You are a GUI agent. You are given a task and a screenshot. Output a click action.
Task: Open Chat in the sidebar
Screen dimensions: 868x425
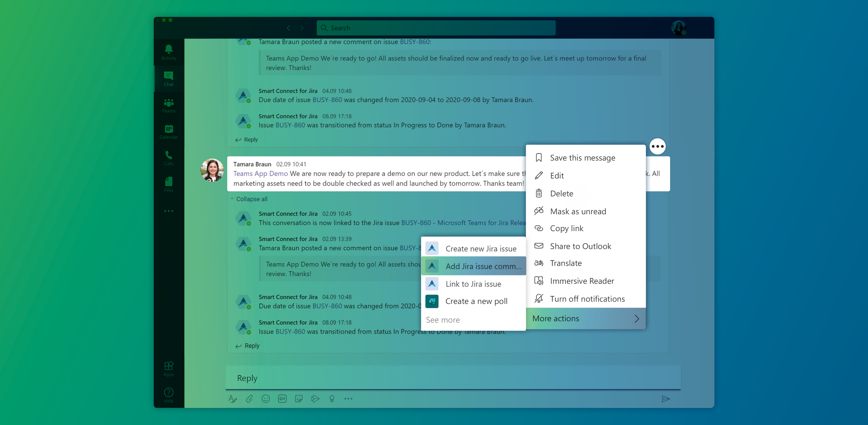click(168, 79)
